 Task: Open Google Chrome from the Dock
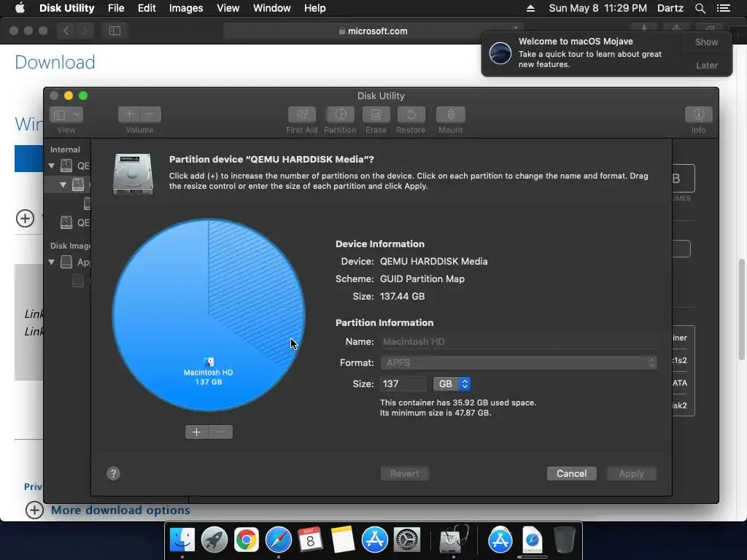tap(247, 540)
